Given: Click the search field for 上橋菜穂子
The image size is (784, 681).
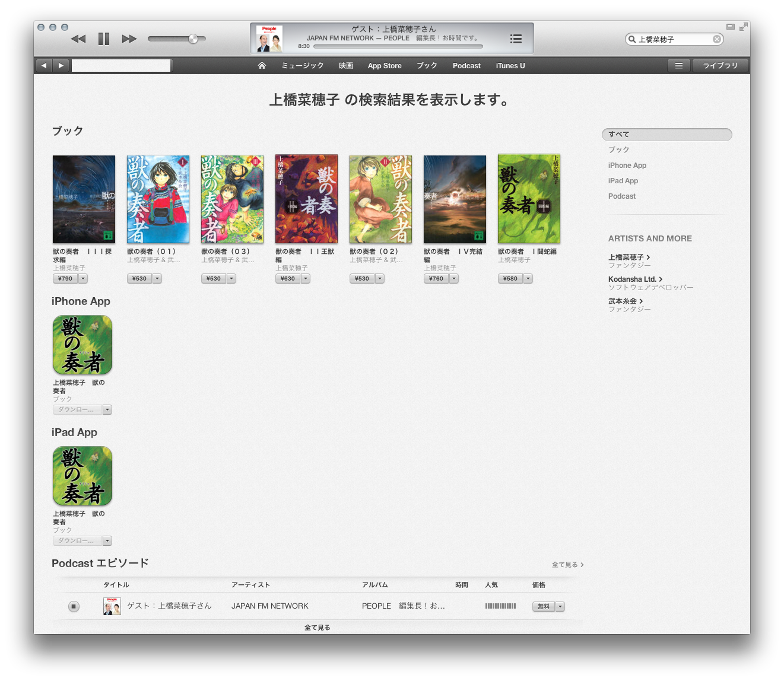Looking at the screenshot, I should click(x=674, y=39).
